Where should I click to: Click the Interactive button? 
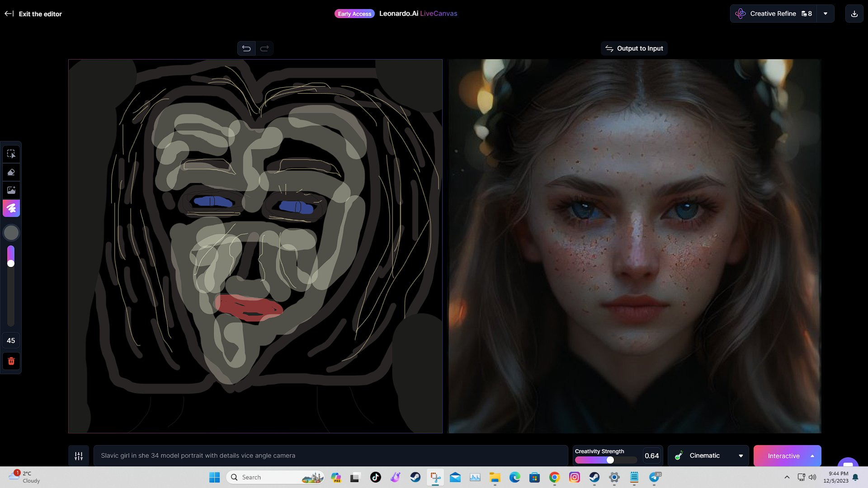[783, 456]
